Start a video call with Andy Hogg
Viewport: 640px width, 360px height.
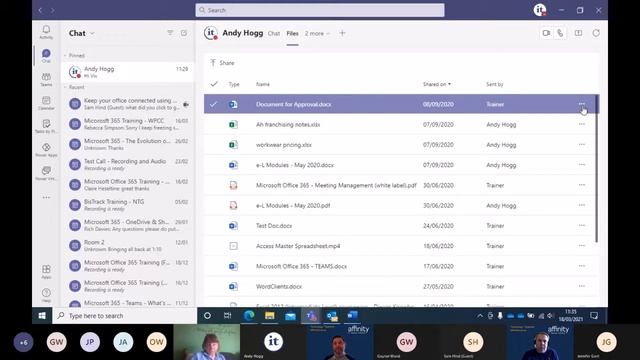[546, 33]
